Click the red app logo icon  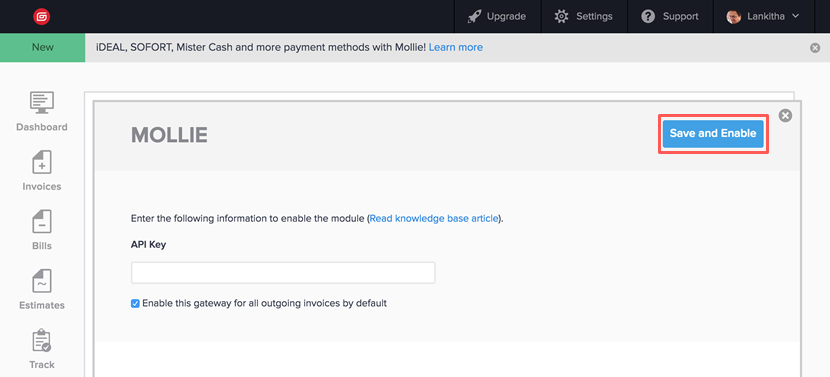[41, 17]
